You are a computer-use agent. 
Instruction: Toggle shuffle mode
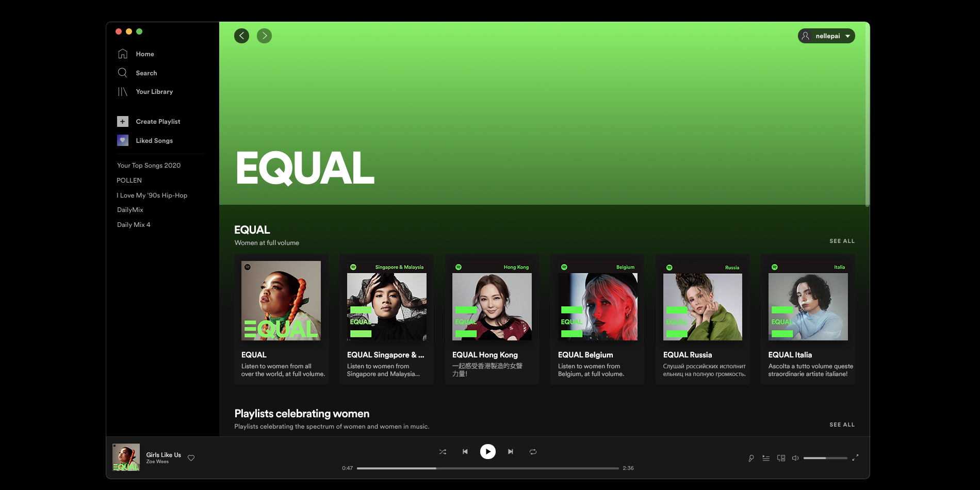(x=443, y=451)
